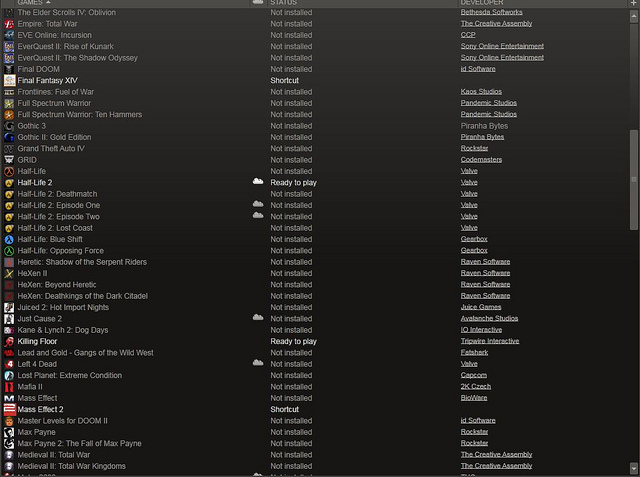The width and height of the screenshot is (640, 477).
Task: Click the Ready to play status for Killing Floor
Action: click(293, 342)
